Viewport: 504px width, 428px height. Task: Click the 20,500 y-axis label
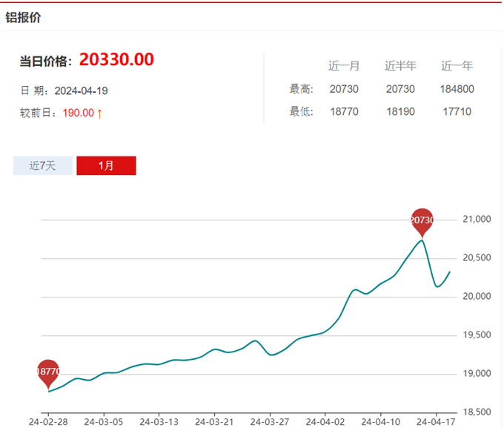coord(477,258)
